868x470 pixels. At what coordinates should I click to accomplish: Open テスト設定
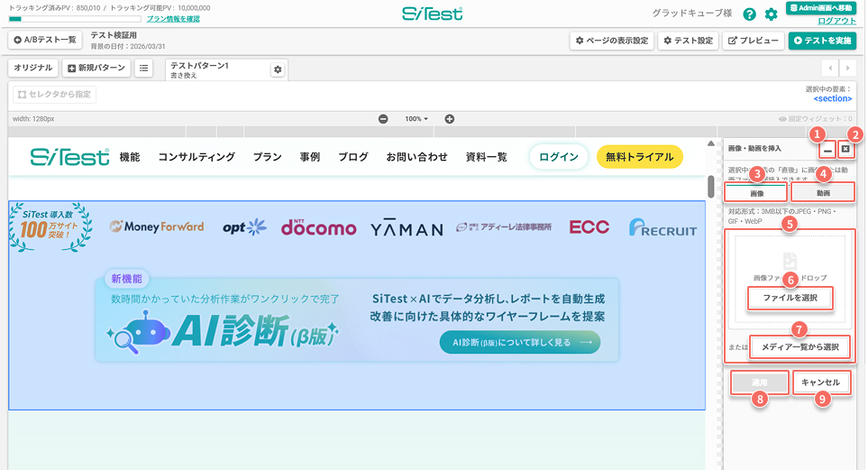click(x=688, y=41)
